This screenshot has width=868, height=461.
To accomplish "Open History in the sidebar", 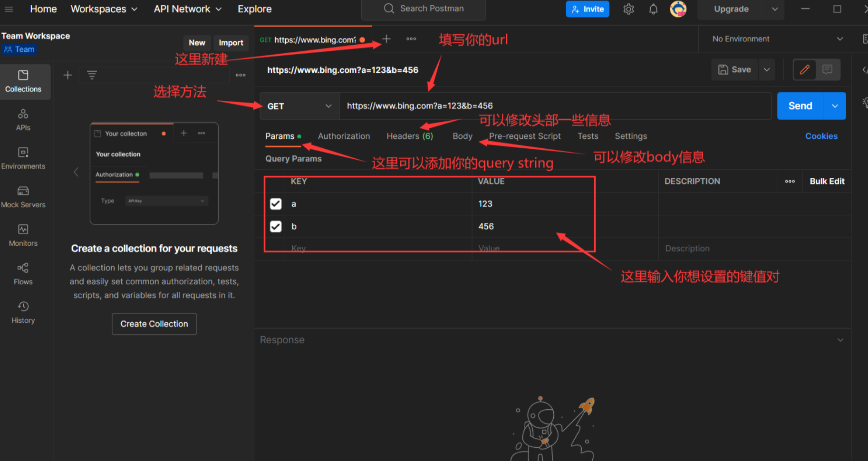I will tap(23, 313).
